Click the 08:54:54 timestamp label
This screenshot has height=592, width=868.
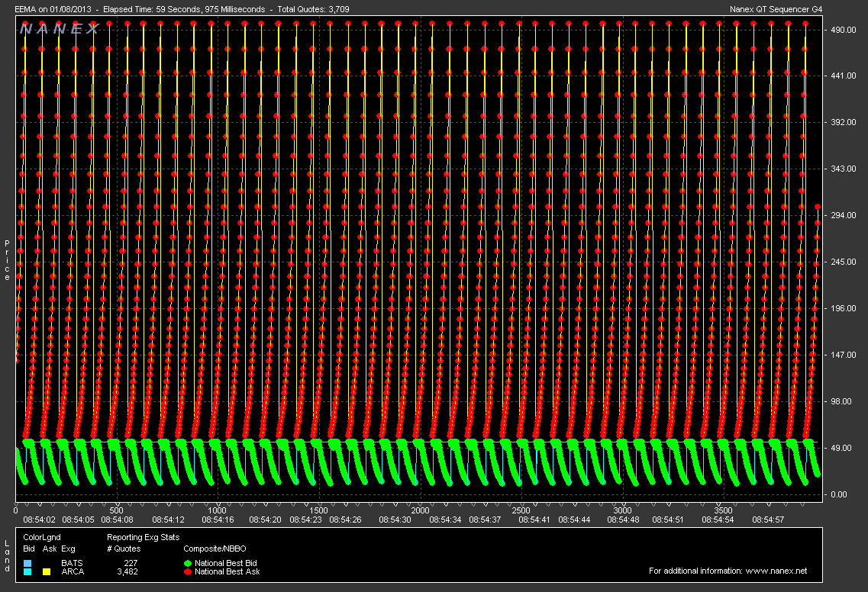(x=718, y=520)
